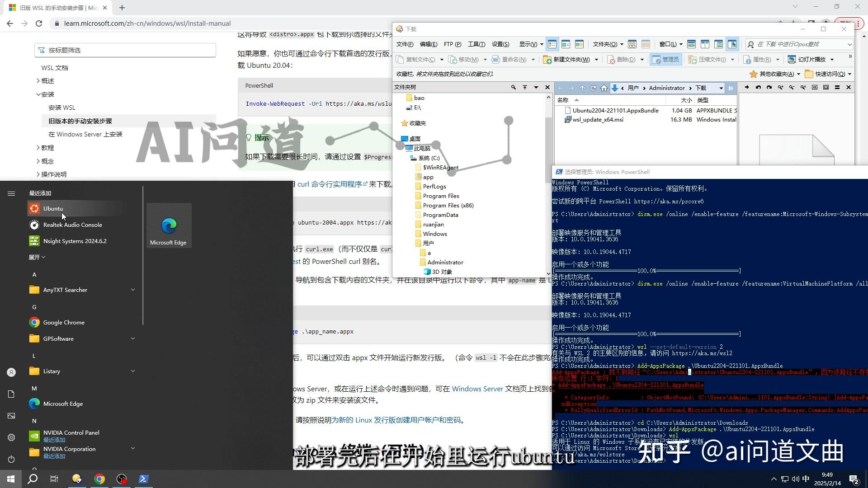Click the 管理员 admin toolbar icon
Screen dimensions: 868x488
tap(656, 59)
